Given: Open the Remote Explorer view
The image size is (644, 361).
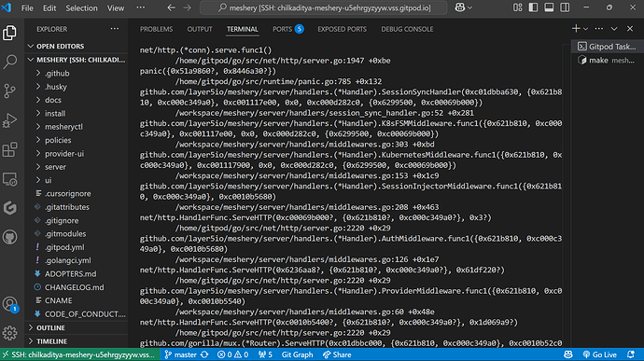Looking at the screenshot, I should tap(10, 179).
